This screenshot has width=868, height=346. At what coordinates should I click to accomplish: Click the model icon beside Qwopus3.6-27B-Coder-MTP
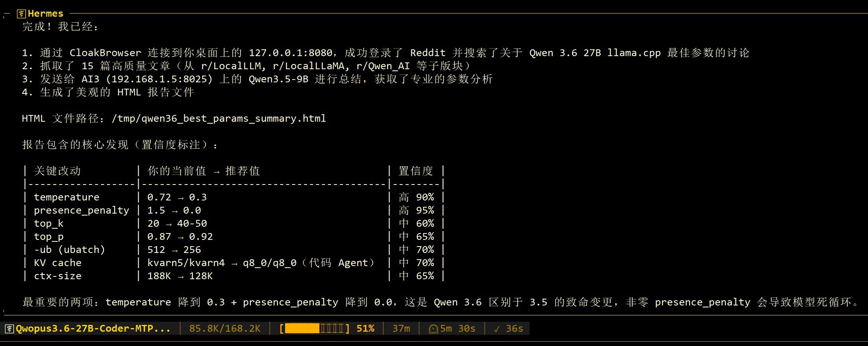(9, 329)
